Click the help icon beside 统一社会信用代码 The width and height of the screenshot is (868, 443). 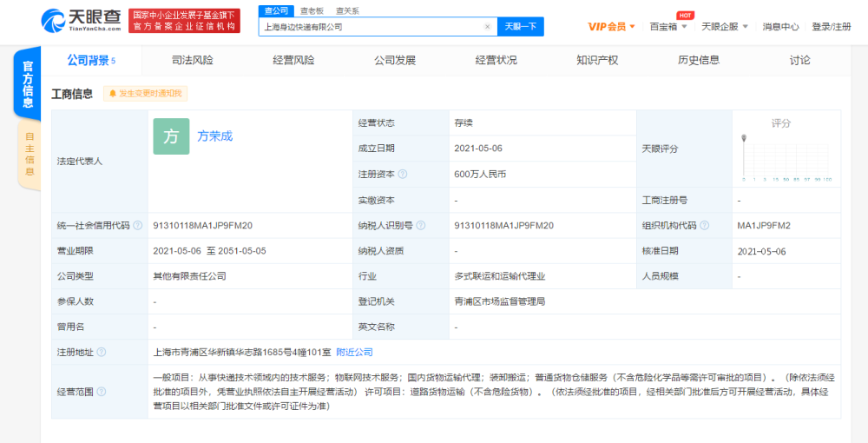click(137, 225)
